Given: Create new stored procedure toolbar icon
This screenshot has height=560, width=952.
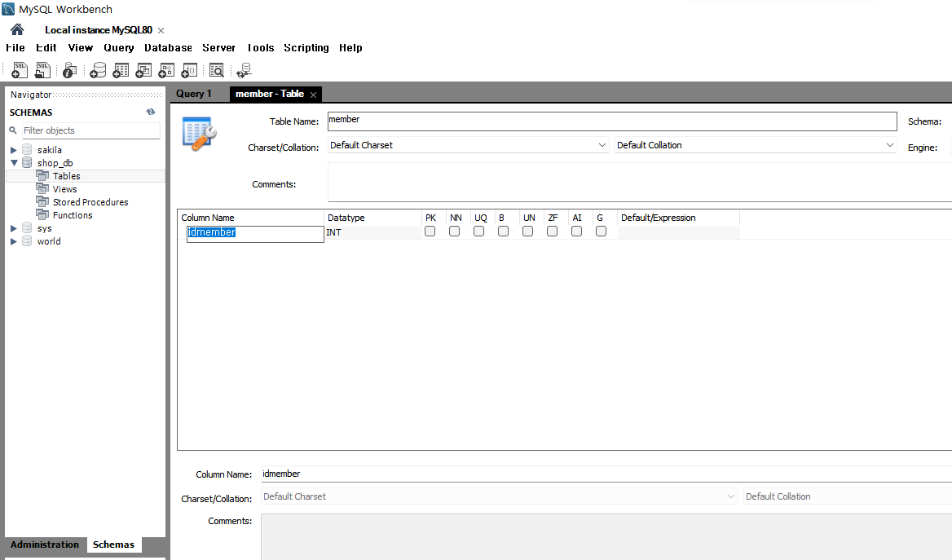Looking at the screenshot, I should coord(166,70).
